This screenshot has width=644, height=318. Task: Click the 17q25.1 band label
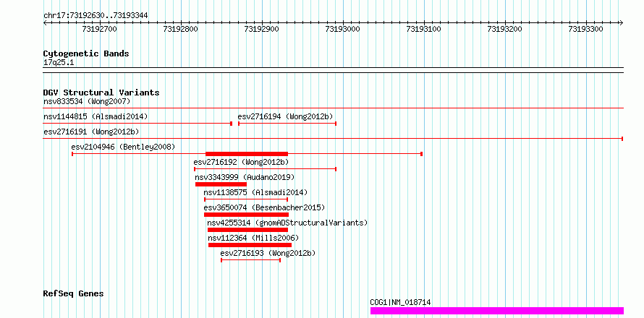59,63
